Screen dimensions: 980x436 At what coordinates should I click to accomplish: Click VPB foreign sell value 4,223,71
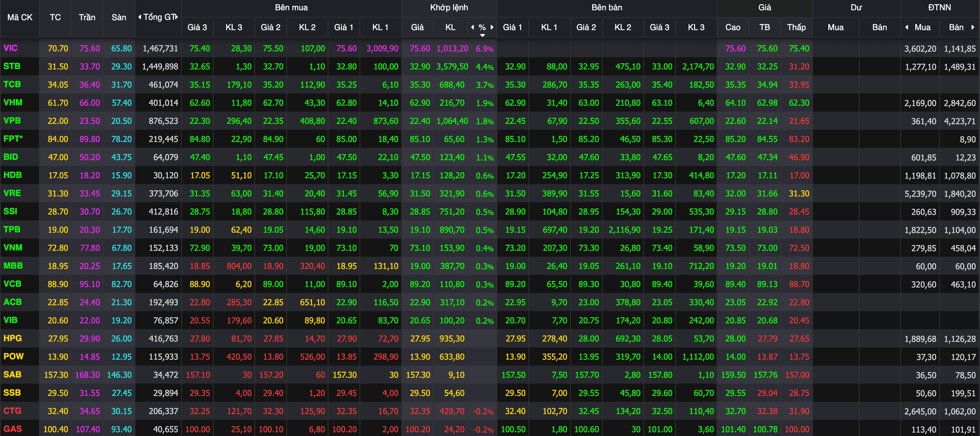coord(960,121)
